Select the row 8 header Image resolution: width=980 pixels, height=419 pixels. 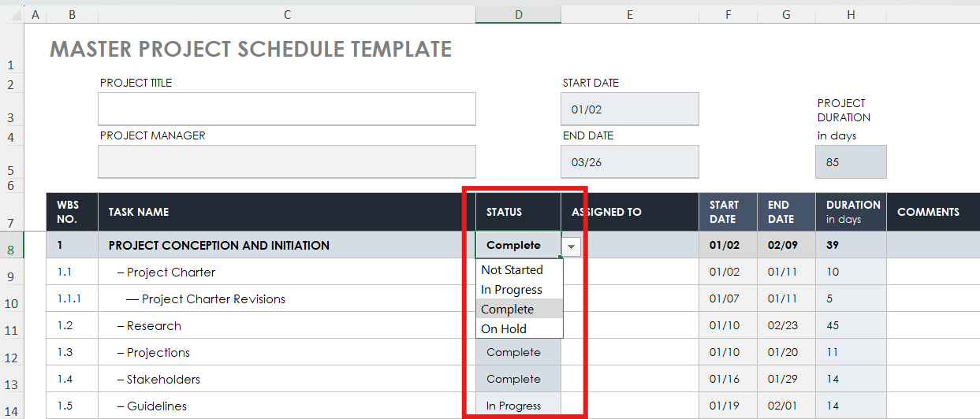11,250
